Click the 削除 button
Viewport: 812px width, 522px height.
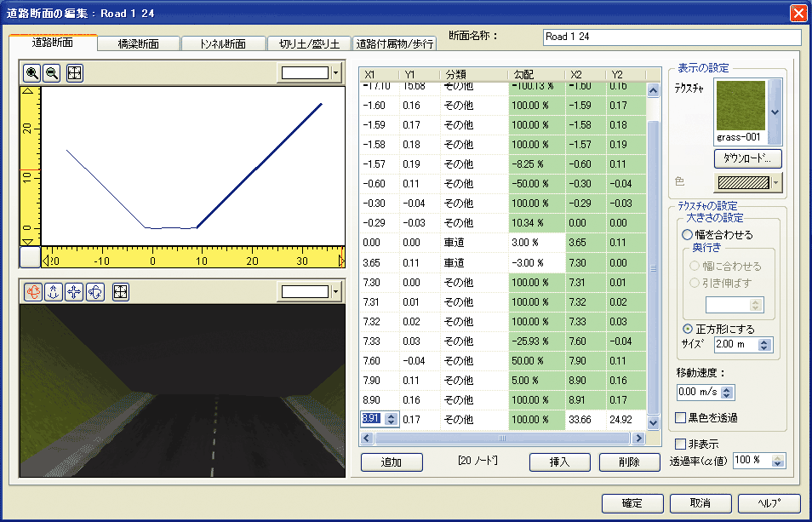pos(629,462)
